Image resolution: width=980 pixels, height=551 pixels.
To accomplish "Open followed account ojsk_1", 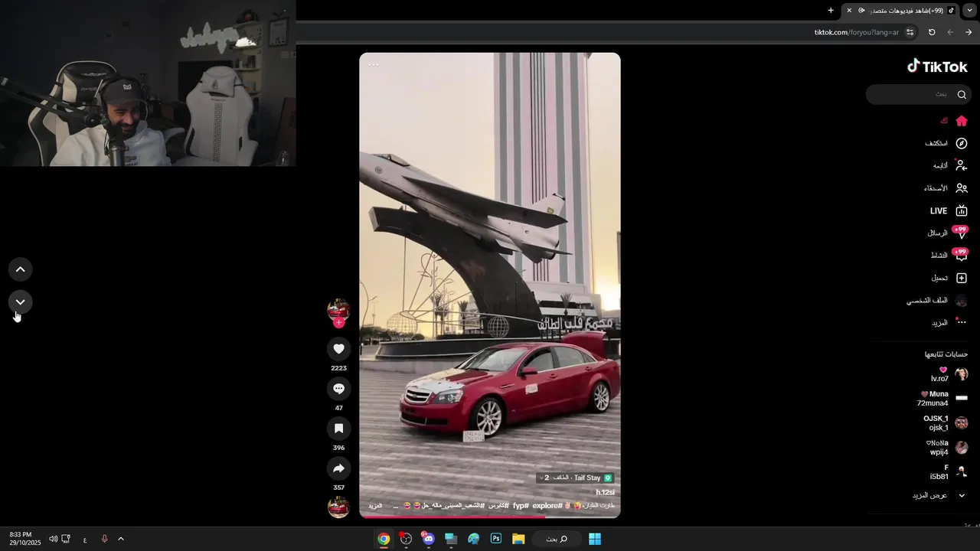I will 946,423.
